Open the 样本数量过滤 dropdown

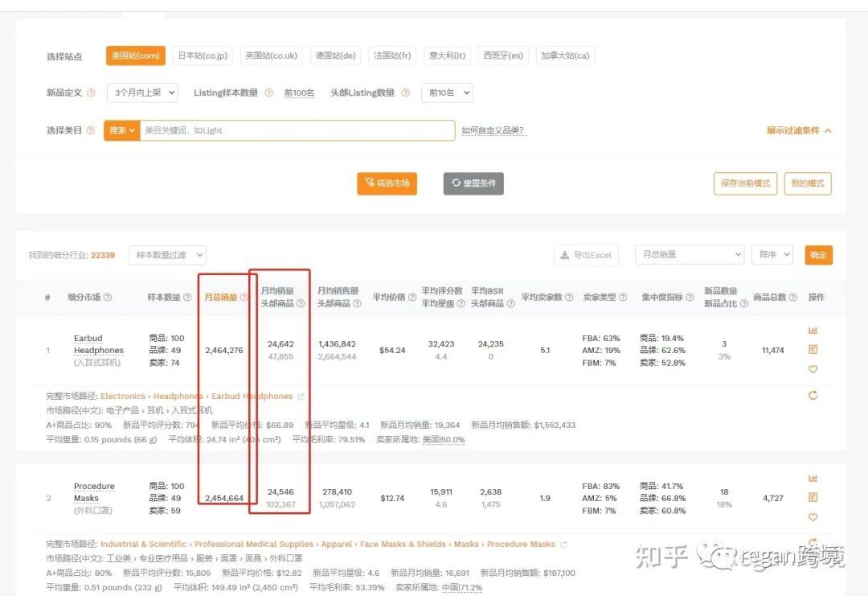(167, 255)
